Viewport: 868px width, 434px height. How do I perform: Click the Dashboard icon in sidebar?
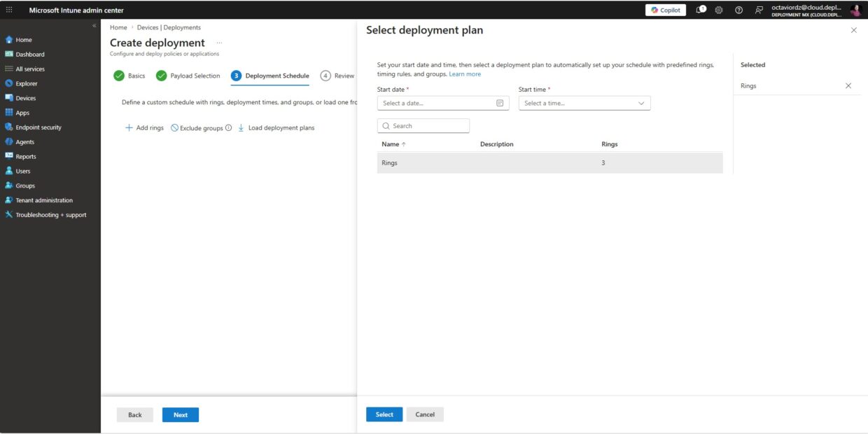pyautogui.click(x=9, y=54)
